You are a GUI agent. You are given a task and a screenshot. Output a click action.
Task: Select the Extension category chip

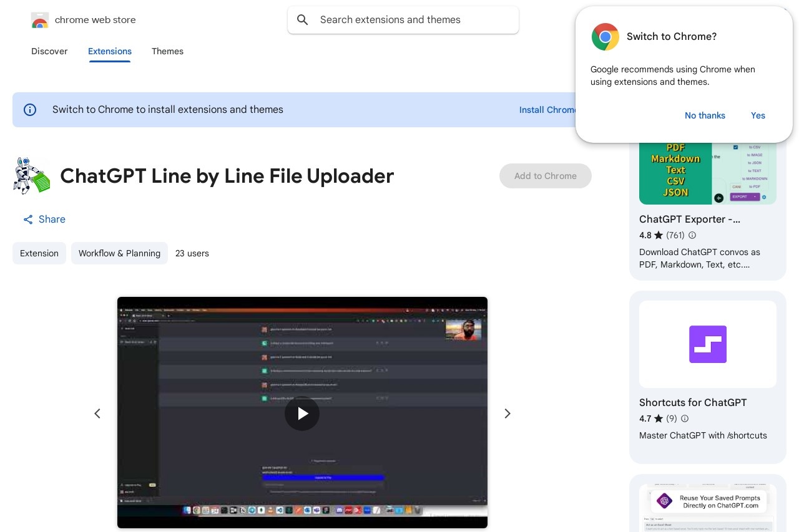point(39,253)
